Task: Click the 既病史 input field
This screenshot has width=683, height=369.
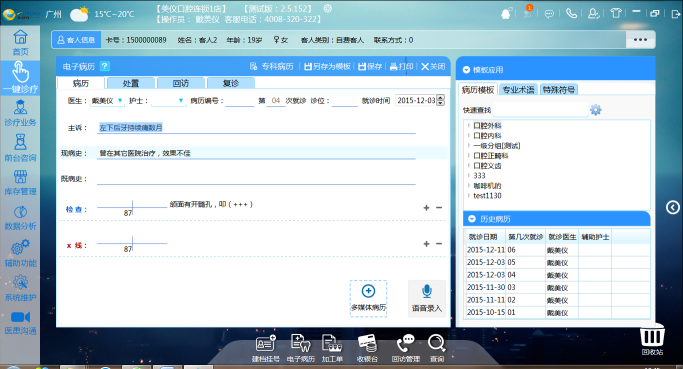Action: coord(256,179)
